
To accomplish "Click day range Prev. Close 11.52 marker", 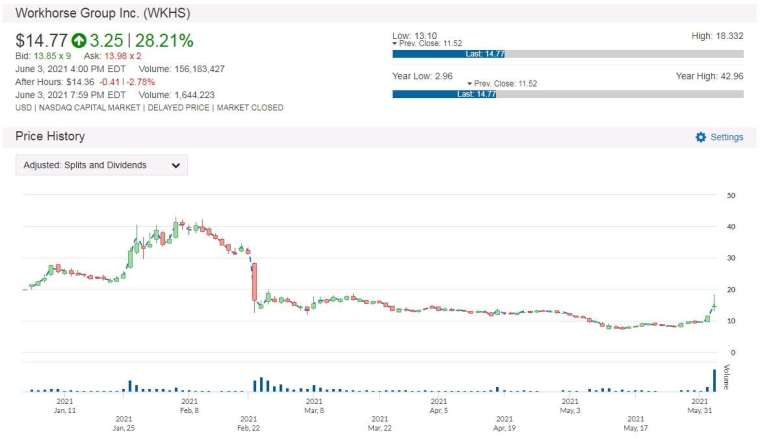I will [x=427, y=44].
